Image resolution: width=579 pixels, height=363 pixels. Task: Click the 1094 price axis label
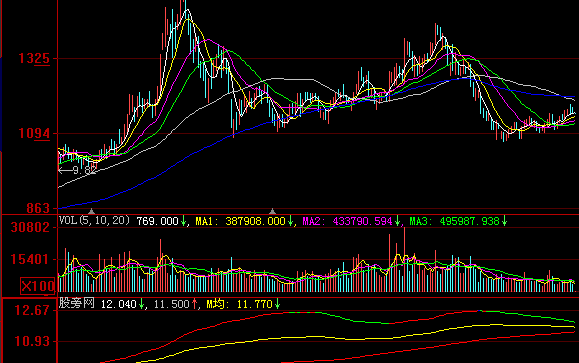(x=34, y=133)
